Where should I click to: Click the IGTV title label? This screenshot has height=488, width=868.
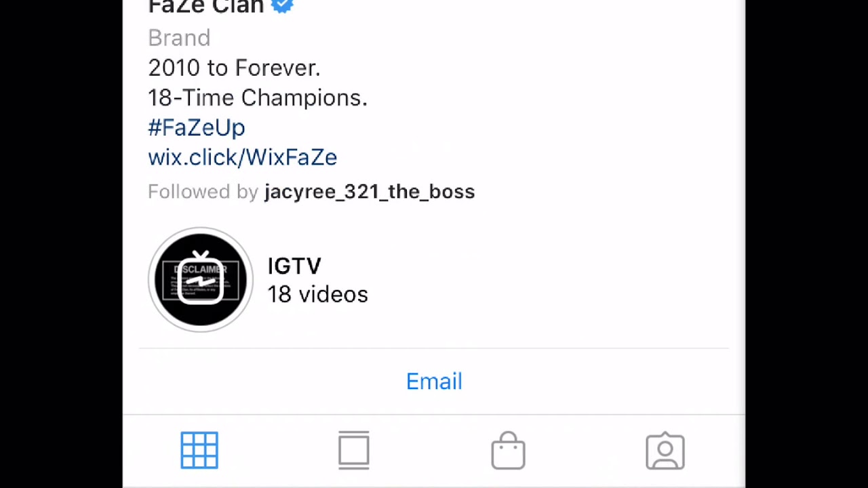[x=294, y=266]
